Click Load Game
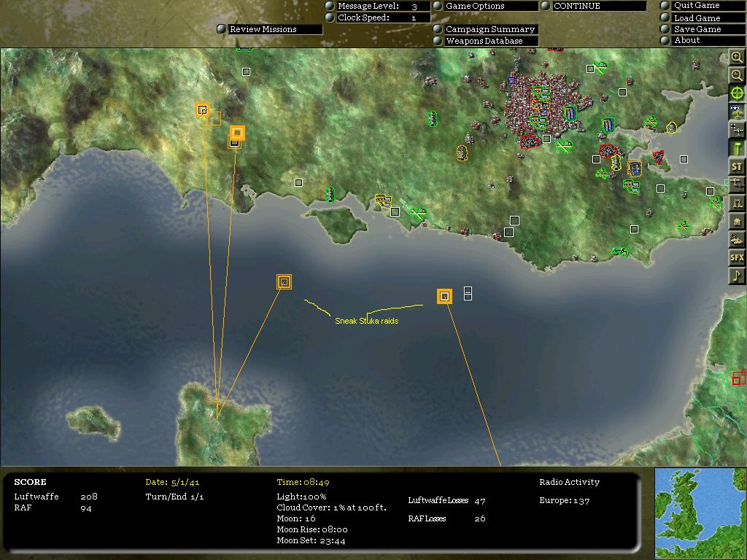The width and height of the screenshot is (747, 560). click(x=709, y=18)
